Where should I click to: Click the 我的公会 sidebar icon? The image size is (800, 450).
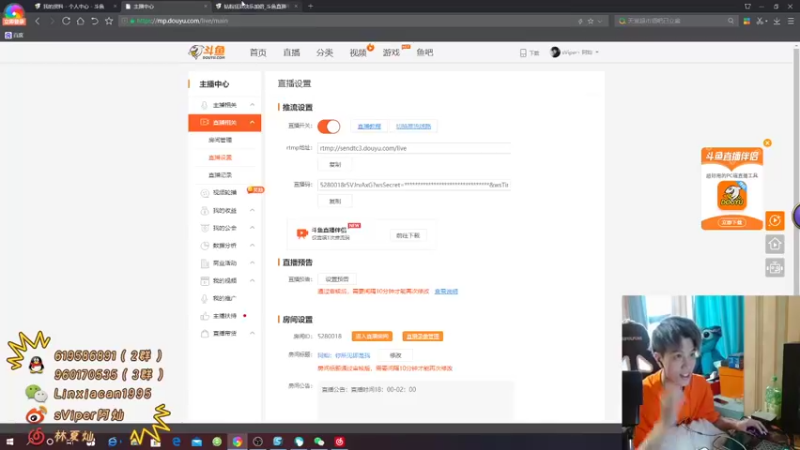[205, 228]
